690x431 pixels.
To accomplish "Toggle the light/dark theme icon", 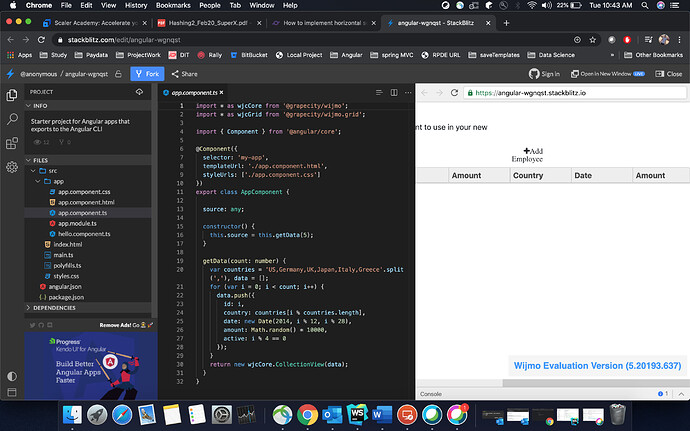I will click(12, 376).
